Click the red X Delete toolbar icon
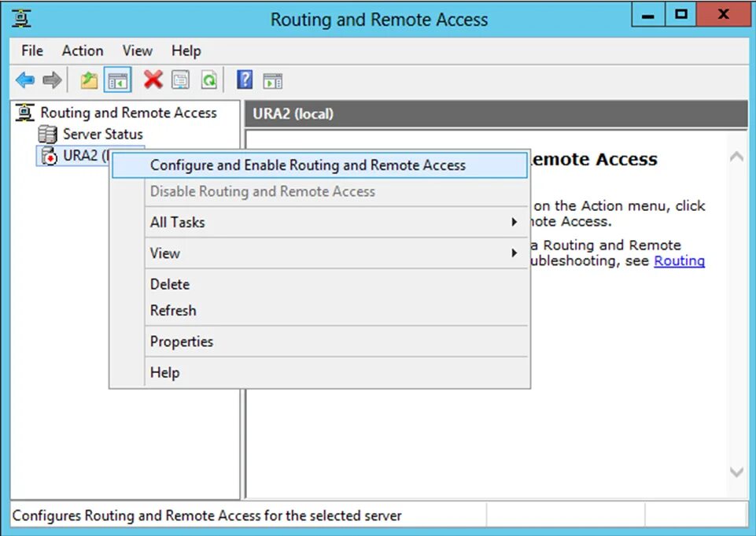Image resolution: width=756 pixels, height=536 pixels. (153, 79)
